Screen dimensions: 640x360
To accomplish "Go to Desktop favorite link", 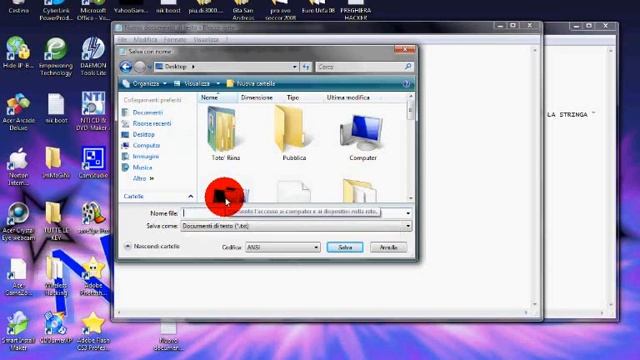I will [x=139, y=134].
